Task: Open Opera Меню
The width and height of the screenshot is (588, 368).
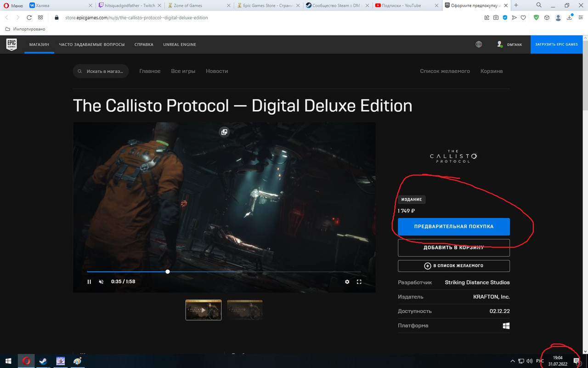Action: coord(12,6)
